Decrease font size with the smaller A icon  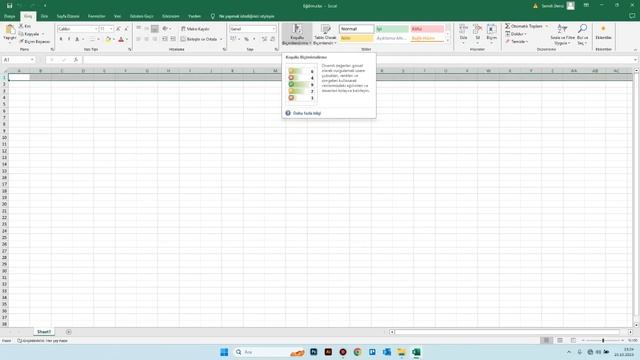click(126, 29)
